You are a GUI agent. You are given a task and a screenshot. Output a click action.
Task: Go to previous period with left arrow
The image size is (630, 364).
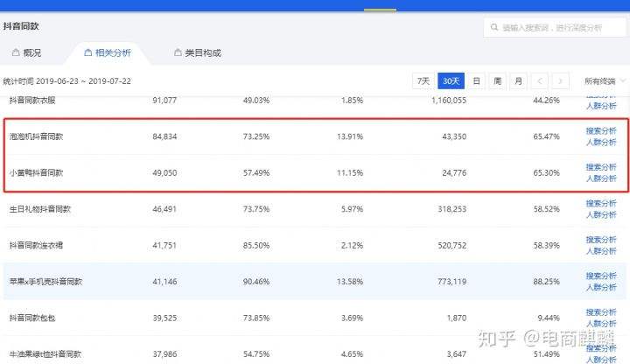point(540,81)
